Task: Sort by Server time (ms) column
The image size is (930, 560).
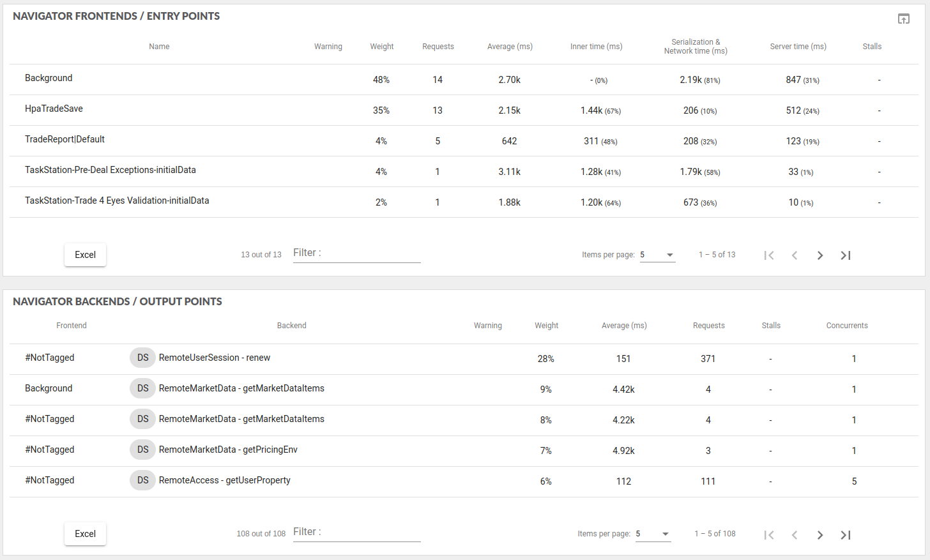Action: coord(798,47)
